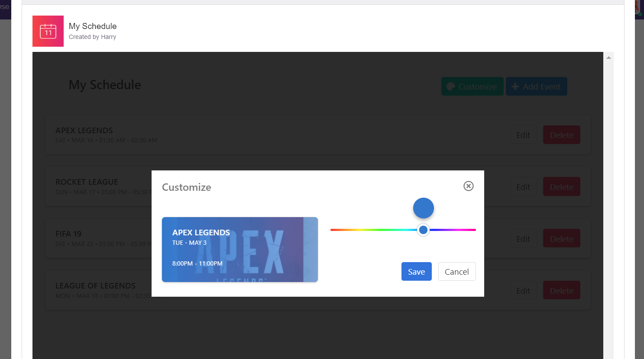Screen dimensions: 644x359
Task: Click 'SAT • MAR 16 • 01:30 AM - 02:30 AM' text
Action: 106,140
